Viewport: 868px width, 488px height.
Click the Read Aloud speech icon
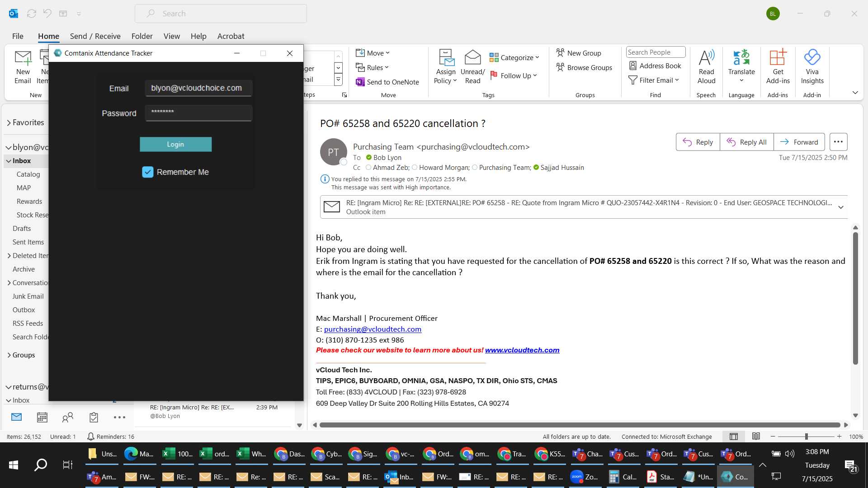[706, 67]
